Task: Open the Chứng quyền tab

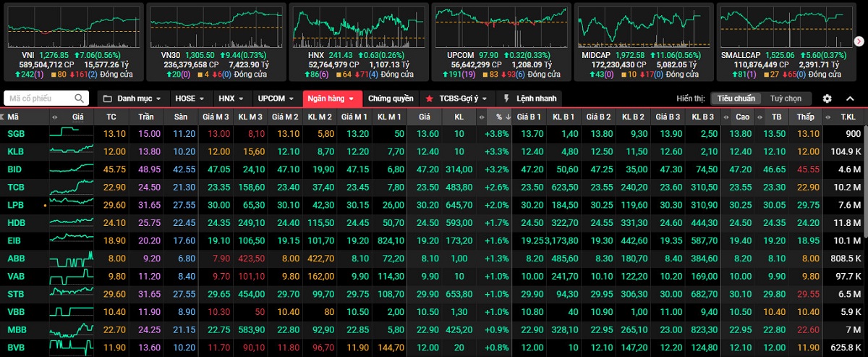Action: coord(391,98)
